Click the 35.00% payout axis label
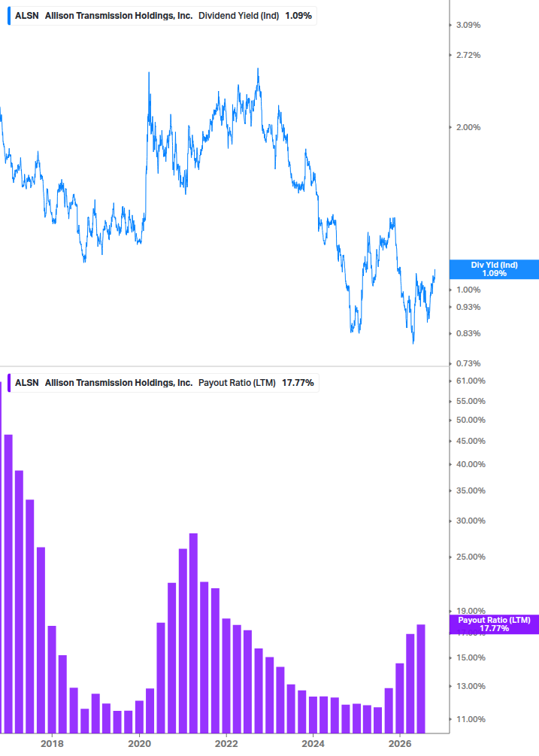Screen dimensions: 539x756 click(x=471, y=490)
